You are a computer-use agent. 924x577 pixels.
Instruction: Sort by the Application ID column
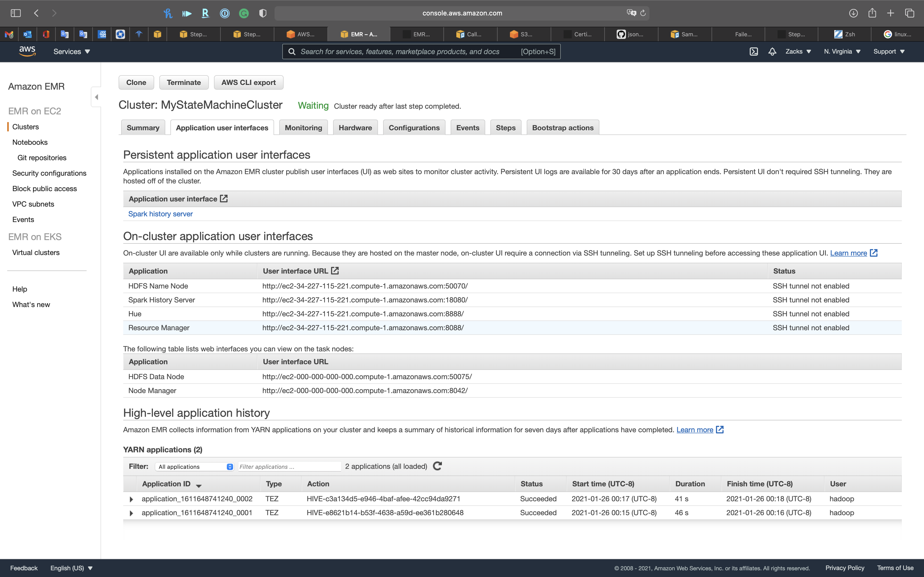[x=167, y=484]
